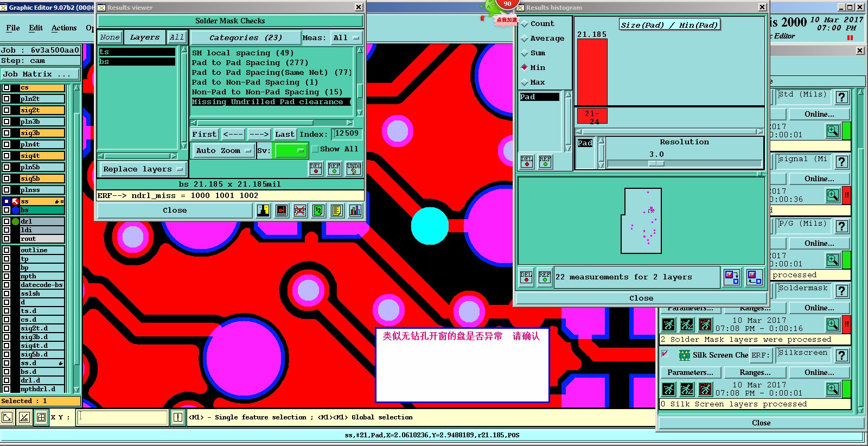Open help question mark for Soldermask ERF
Image resolution: width=868 pixels, height=446 pixels.
[841, 291]
